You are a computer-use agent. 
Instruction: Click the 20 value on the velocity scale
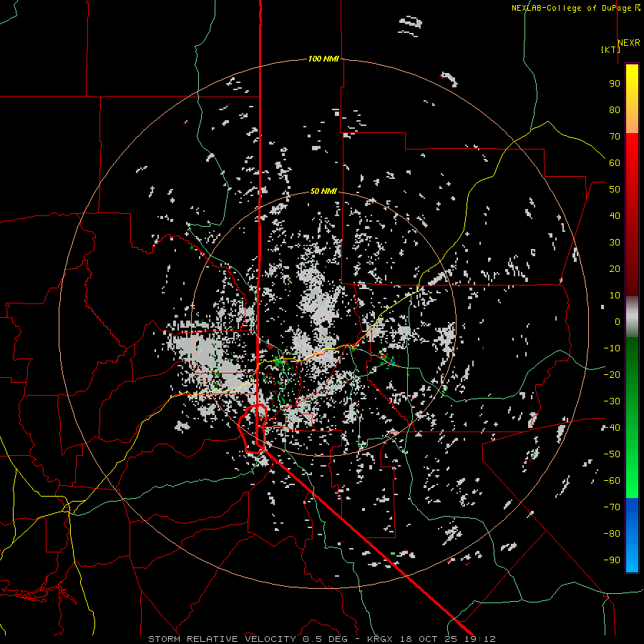(615, 269)
